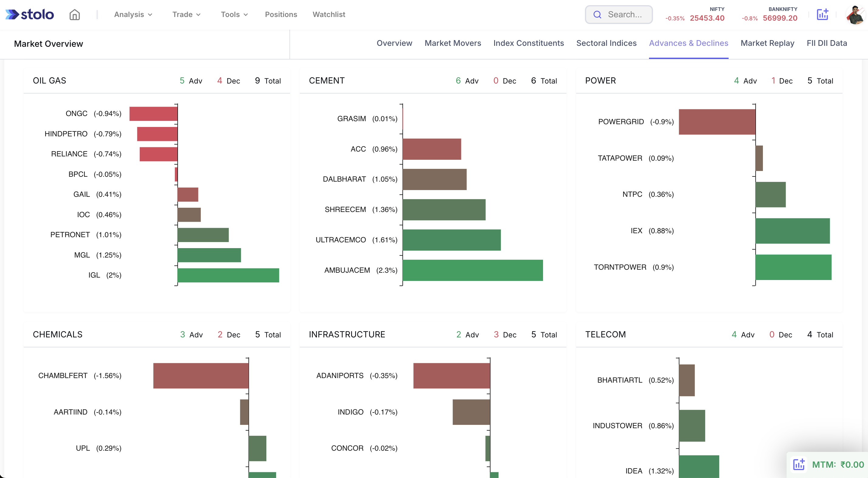The image size is (868, 478).
Task: Click the CHAMBLFERT decline bar
Action: point(201,376)
